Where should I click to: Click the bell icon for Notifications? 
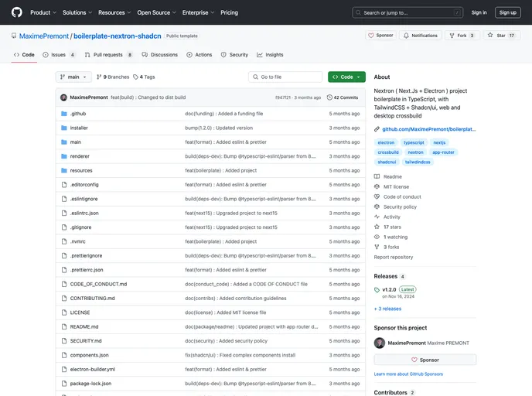(406, 36)
